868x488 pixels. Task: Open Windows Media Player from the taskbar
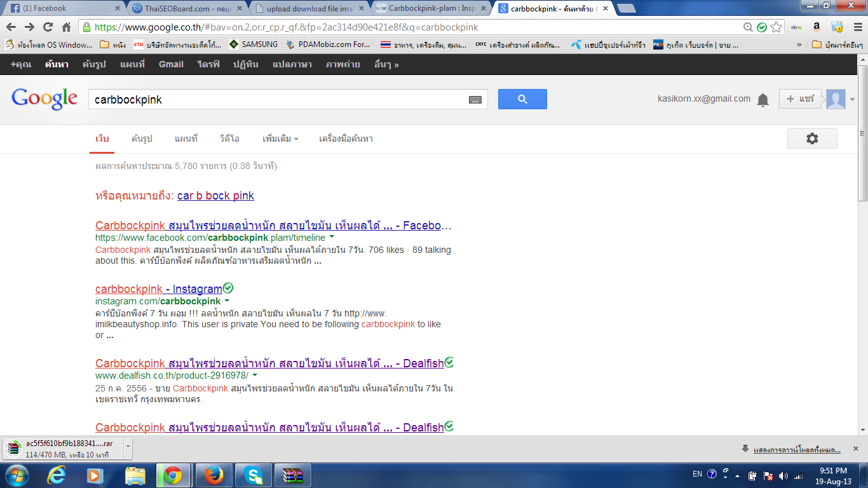(x=95, y=475)
